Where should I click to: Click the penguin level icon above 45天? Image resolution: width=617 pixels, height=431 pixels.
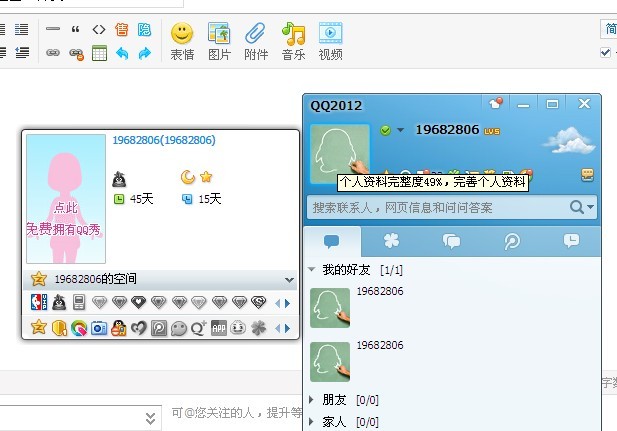[x=119, y=179]
